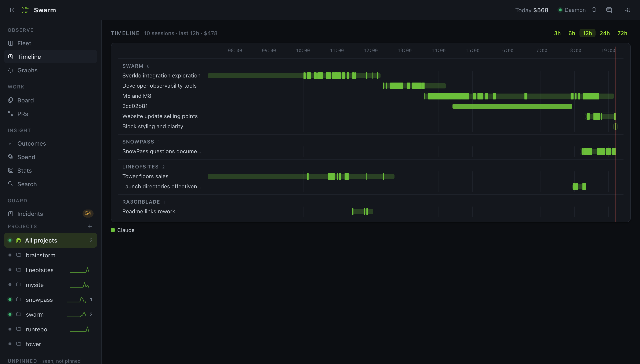Toggle the Claude legend entry
This screenshot has height=364, width=640.
pyautogui.click(x=123, y=230)
